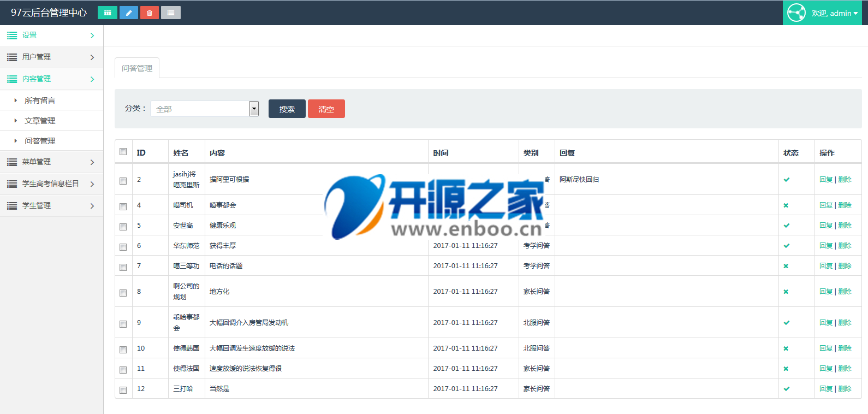This screenshot has height=414, width=868.
Task: Click 删除 link for ID 4
Action: point(845,205)
